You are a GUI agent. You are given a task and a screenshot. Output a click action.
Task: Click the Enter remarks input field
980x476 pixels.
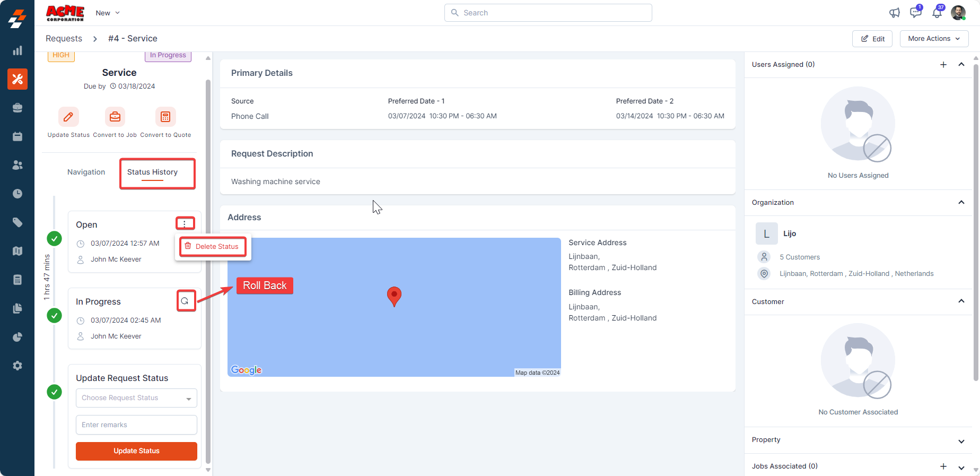click(x=136, y=425)
